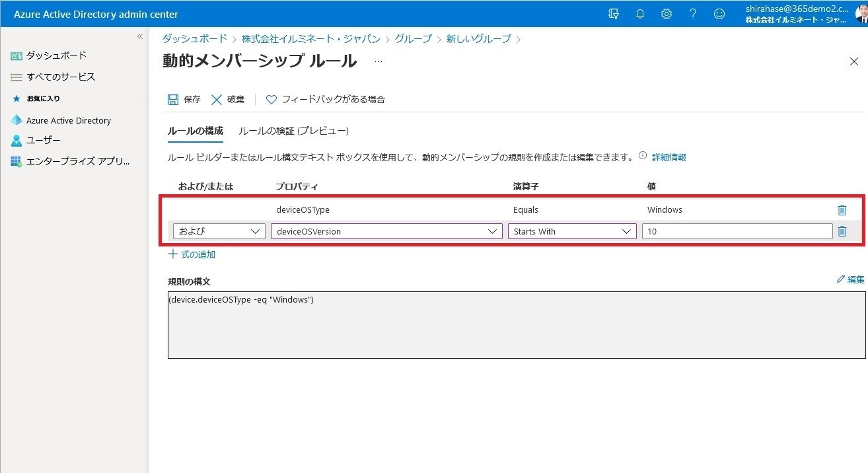This screenshot has height=473, width=868.
Task: Open portal settings gear icon
Action: coord(667,14)
